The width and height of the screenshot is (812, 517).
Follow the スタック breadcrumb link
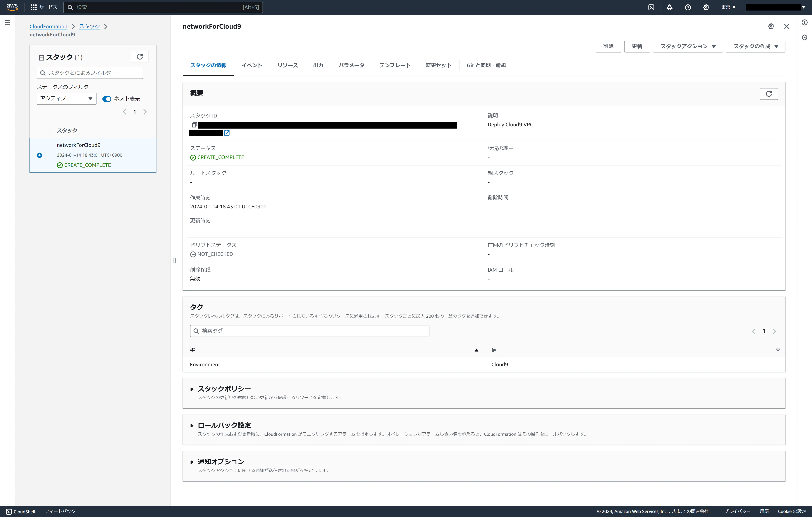pos(89,26)
